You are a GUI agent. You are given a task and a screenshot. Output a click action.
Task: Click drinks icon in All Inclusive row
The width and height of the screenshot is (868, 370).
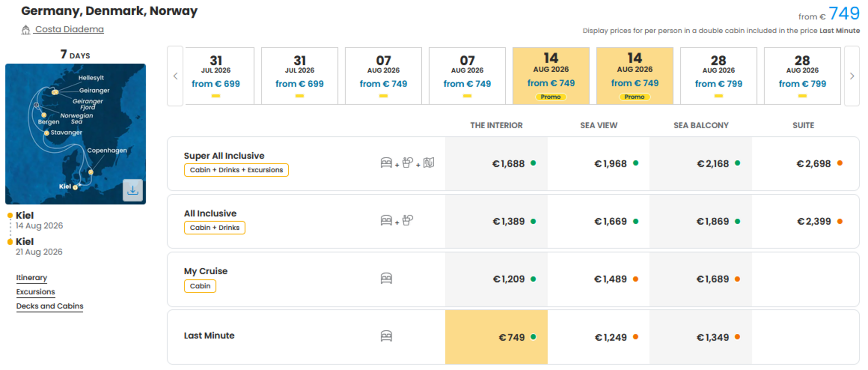click(407, 220)
